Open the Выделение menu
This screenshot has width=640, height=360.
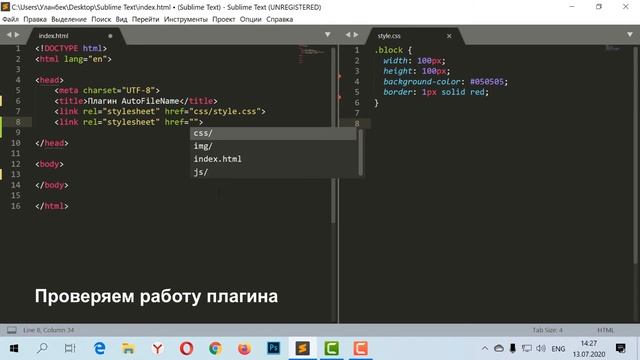click(x=69, y=19)
